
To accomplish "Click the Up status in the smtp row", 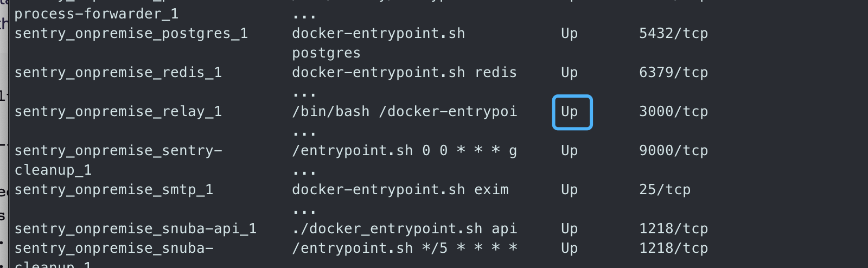I will coord(570,190).
